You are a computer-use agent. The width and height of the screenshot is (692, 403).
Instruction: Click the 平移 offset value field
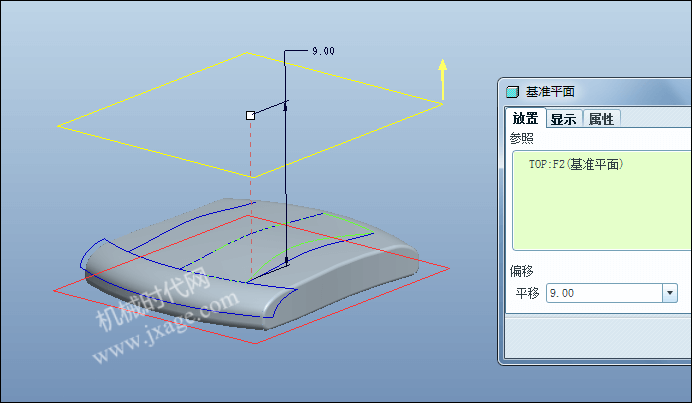click(x=604, y=293)
